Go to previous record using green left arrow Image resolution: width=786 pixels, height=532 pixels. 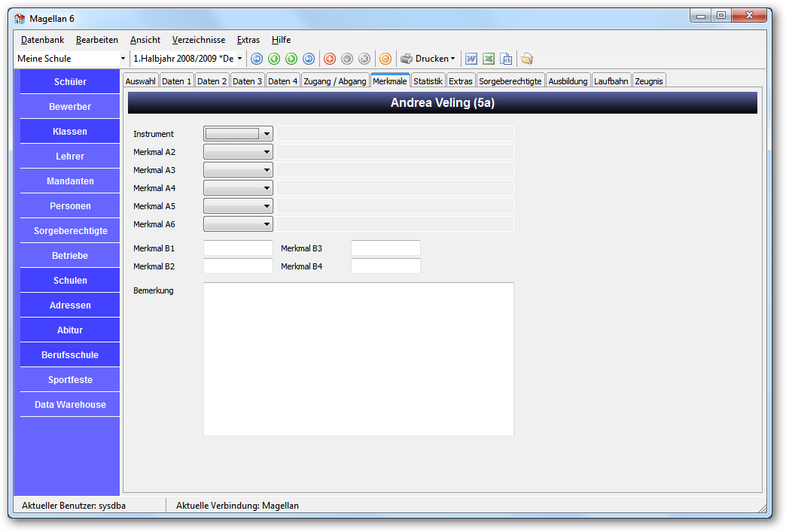(x=274, y=59)
